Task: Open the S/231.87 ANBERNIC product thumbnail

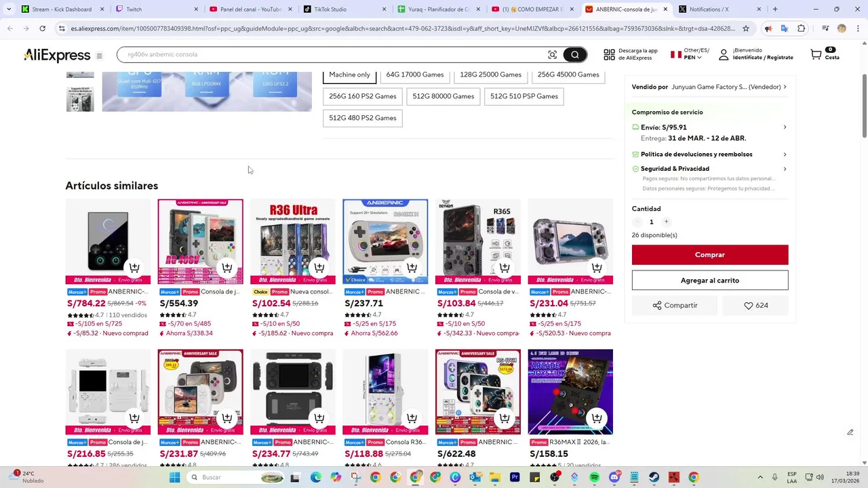Action: click(x=200, y=392)
